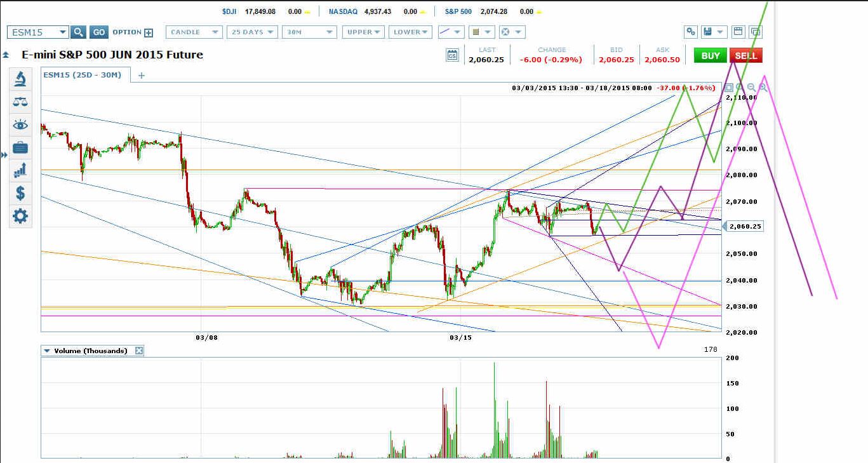Click the clear drawings X icon
Viewport: 868px width, 463px height.
pos(505,32)
